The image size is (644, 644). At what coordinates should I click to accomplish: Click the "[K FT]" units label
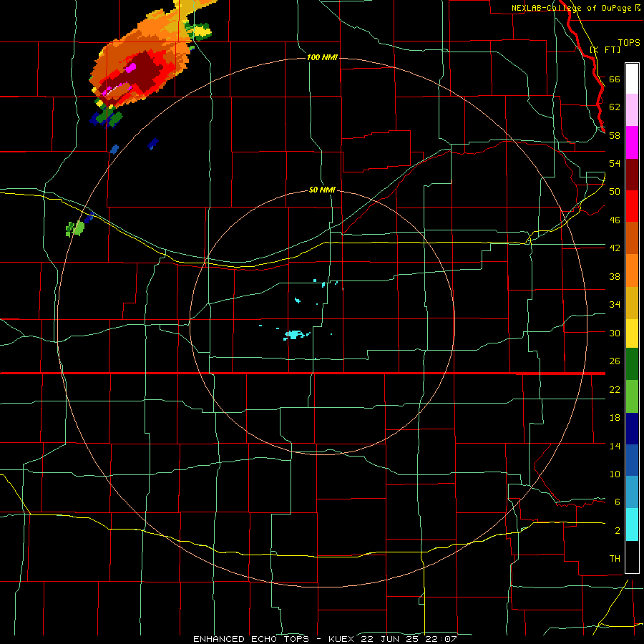(x=605, y=49)
